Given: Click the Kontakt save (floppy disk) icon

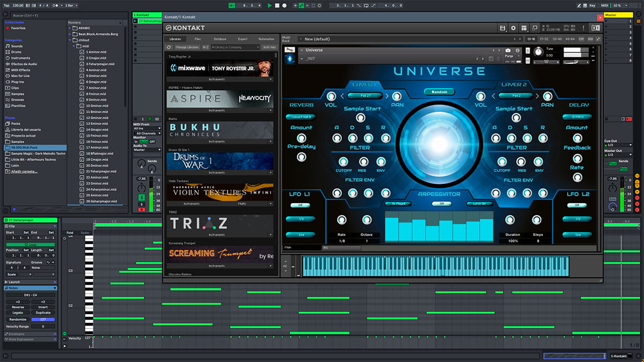Looking at the screenshot, I should click(x=502, y=28).
